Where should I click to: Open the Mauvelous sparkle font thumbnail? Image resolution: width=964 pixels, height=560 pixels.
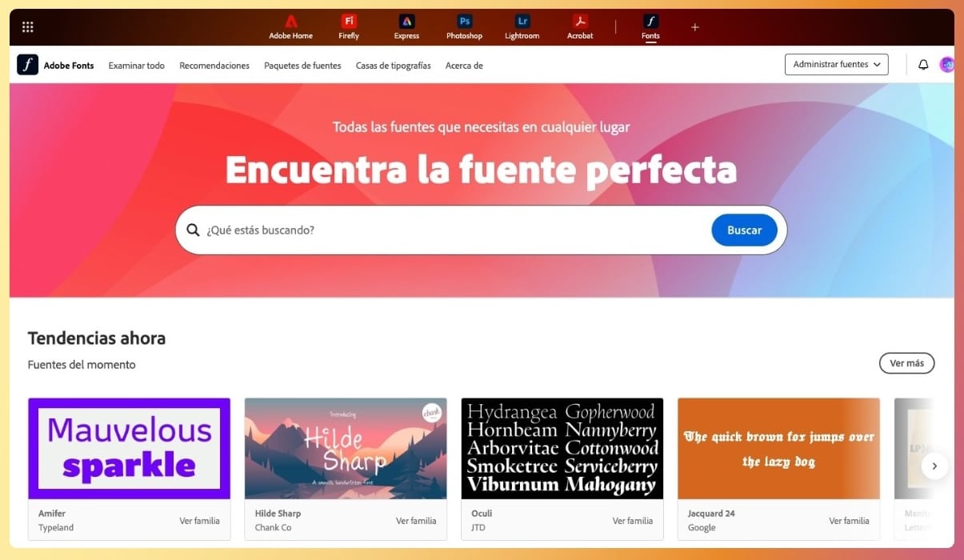click(x=129, y=449)
